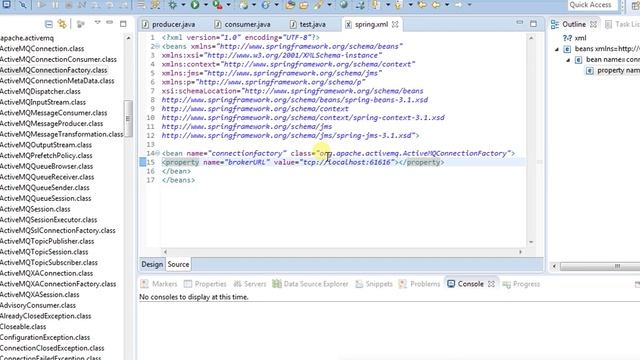Open back navigation history dropdown
The width and height of the screenshot is (640, 360).
click(x=447, y=5)
